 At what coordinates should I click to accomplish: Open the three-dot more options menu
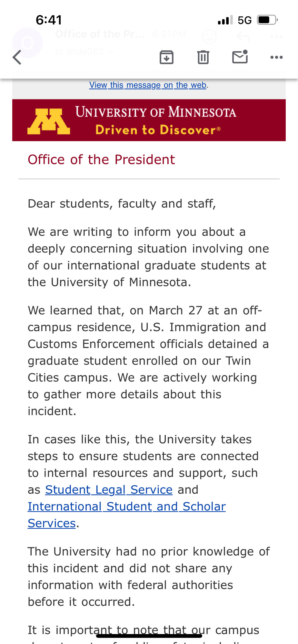tap(276, 57)
